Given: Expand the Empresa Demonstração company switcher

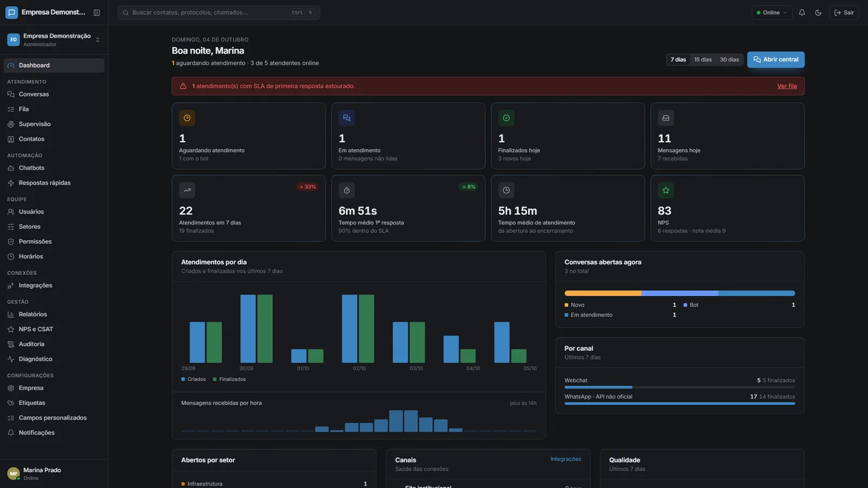Looking at the screenshot, I should pos(54,40).
